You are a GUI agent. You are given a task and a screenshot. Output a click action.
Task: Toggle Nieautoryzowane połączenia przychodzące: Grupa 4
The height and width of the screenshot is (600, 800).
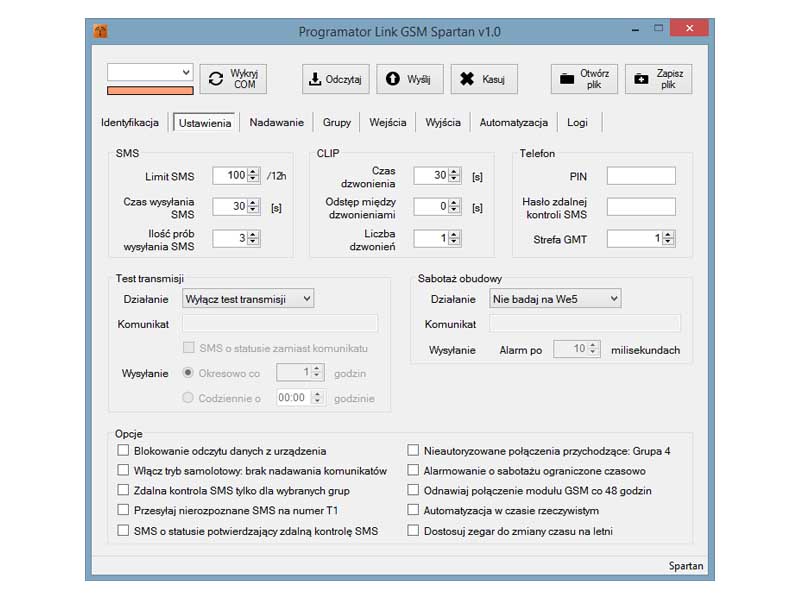413,451
